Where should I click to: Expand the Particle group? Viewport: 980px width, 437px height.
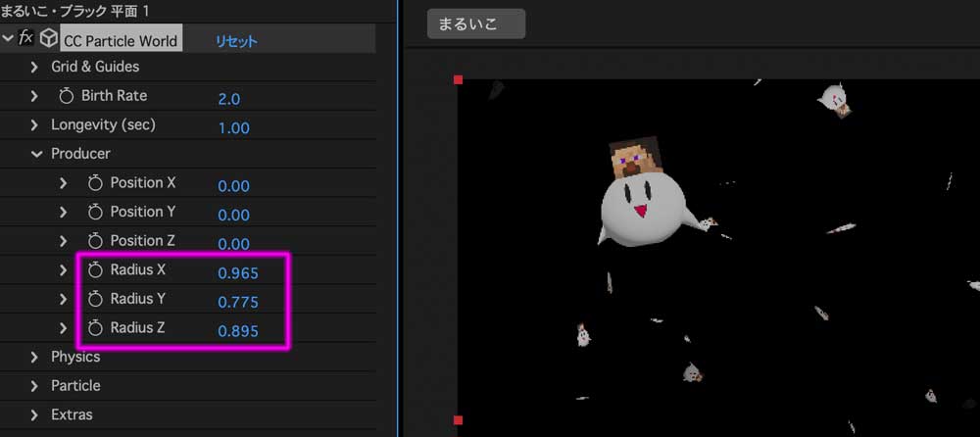35,386
